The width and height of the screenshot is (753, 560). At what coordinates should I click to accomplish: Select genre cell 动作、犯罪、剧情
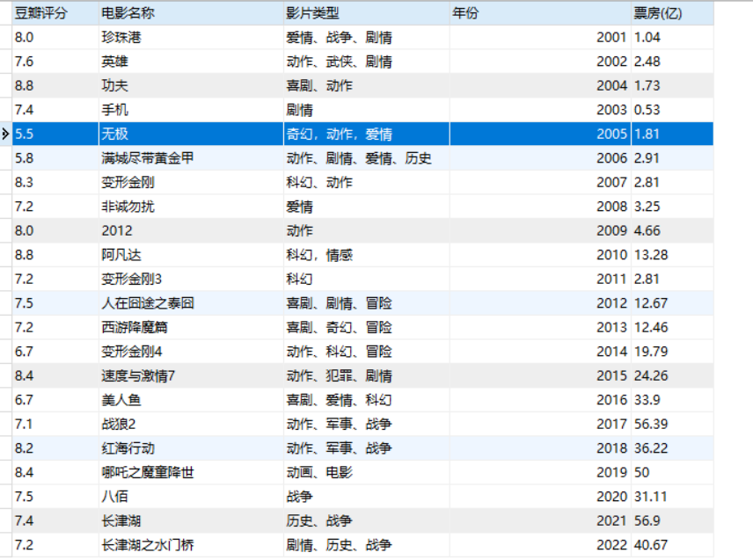pos(367,375)
